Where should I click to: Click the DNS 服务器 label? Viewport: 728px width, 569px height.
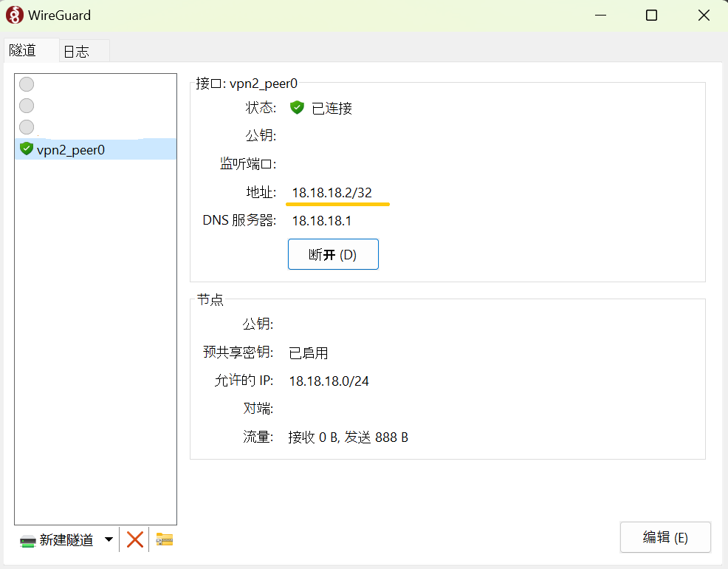point(239,220)
